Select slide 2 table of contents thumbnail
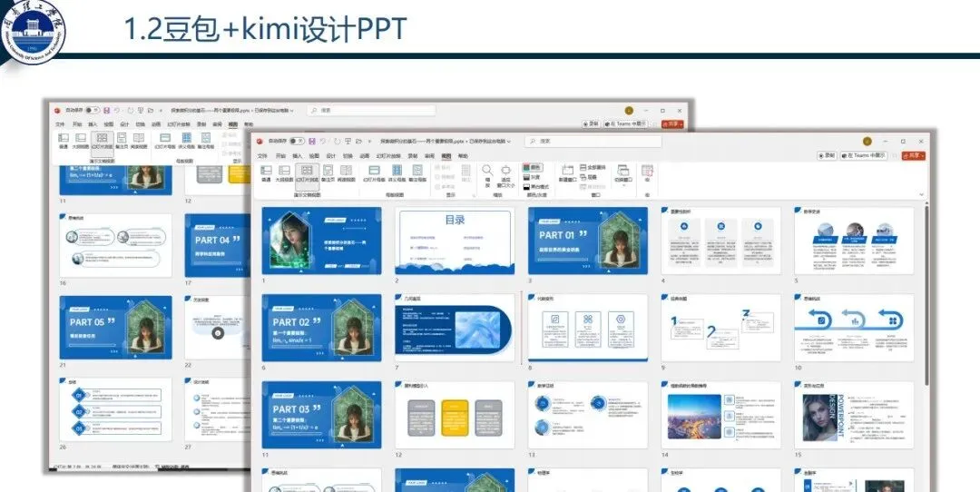Screen dimensions: 980x492 point(455,241)
